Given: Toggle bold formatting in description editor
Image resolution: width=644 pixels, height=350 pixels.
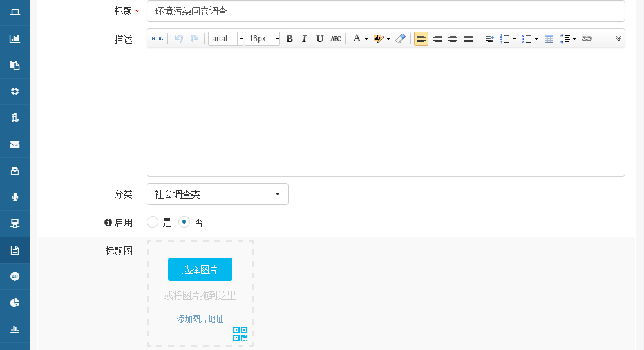Looking at the screenshot, I should (289, 39).
